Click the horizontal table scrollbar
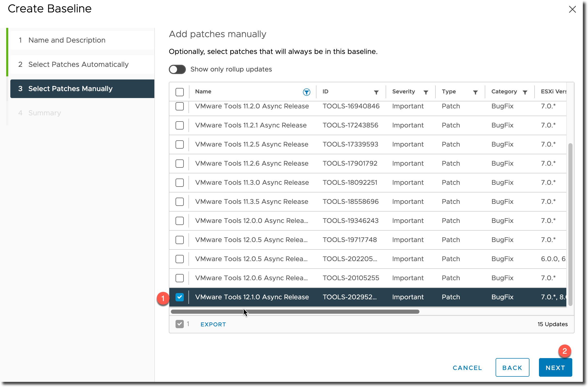 coord(295,312)
